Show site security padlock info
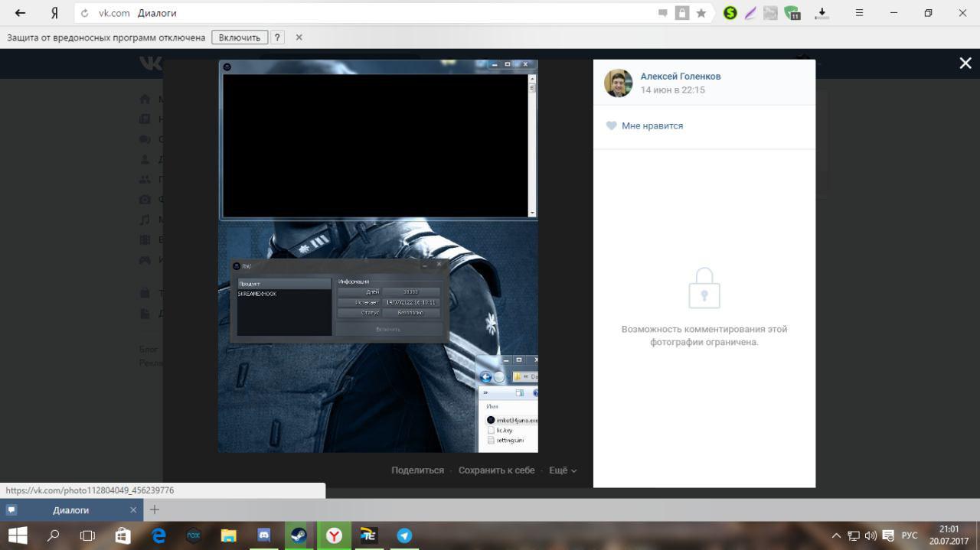The image size is (980, 550). 682,13
